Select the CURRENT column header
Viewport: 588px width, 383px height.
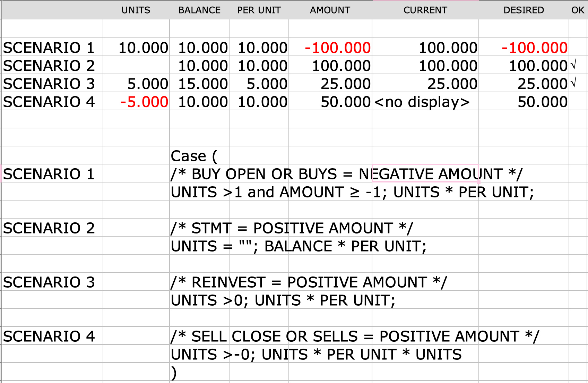point(425,10)
